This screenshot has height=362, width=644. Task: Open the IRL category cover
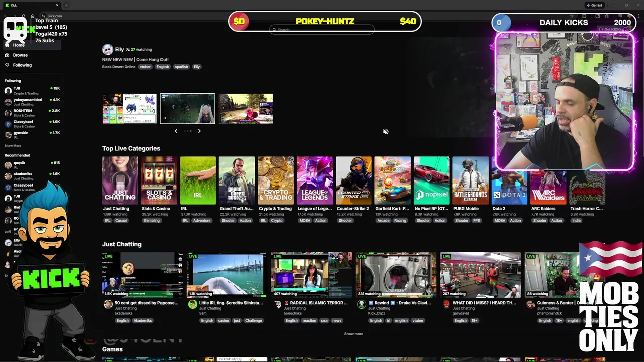click(x=198, y=180)
